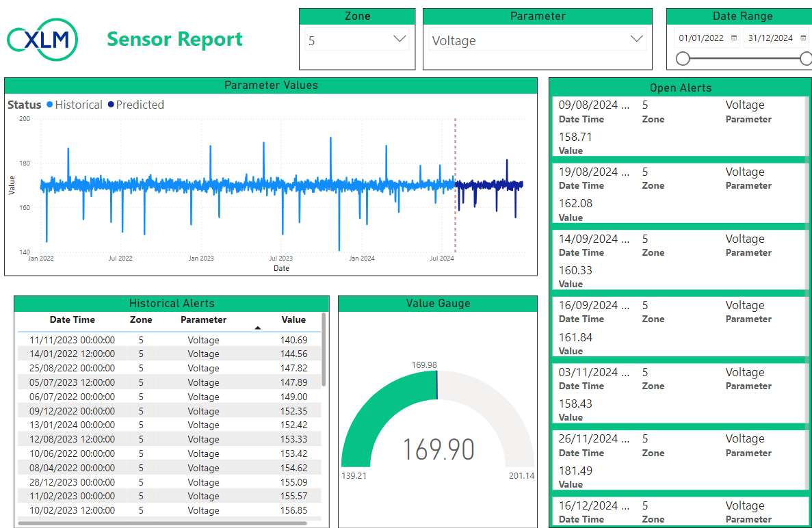Viewport: 812px width, 528px height.
Task: Select the row dated 11/11/2023 00:00:00
Action: click(170, 340)
